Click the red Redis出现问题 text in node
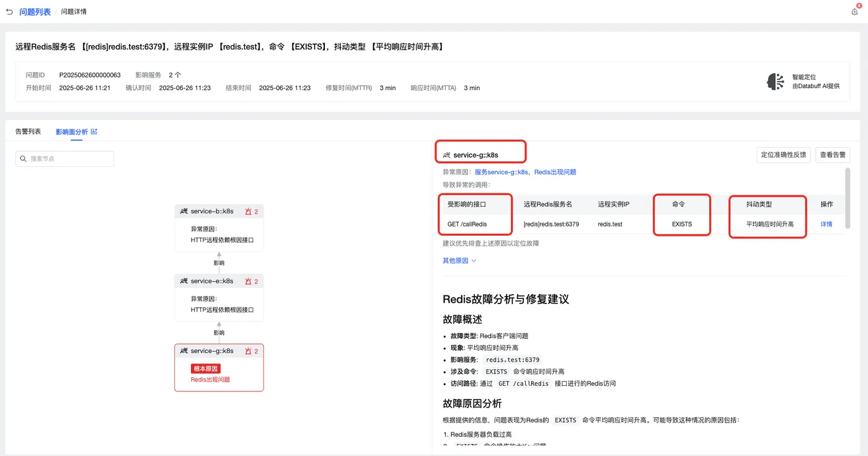Screen dimensions: 868x456 click(x=210, y=380)
